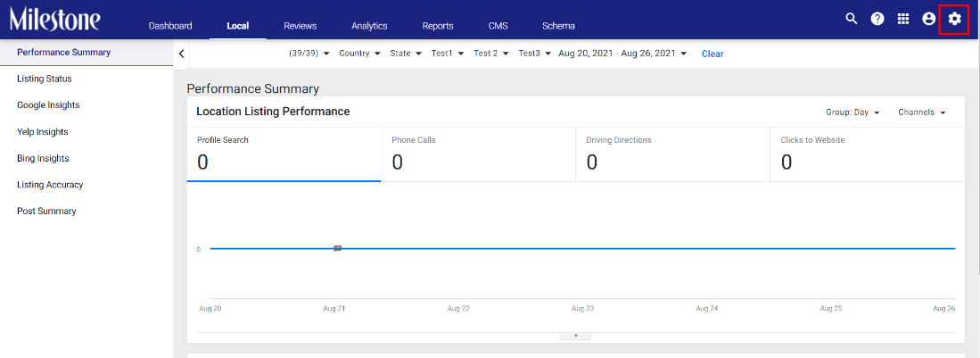
Task: Open the search magnifier icon
Action: pos(851,19)
